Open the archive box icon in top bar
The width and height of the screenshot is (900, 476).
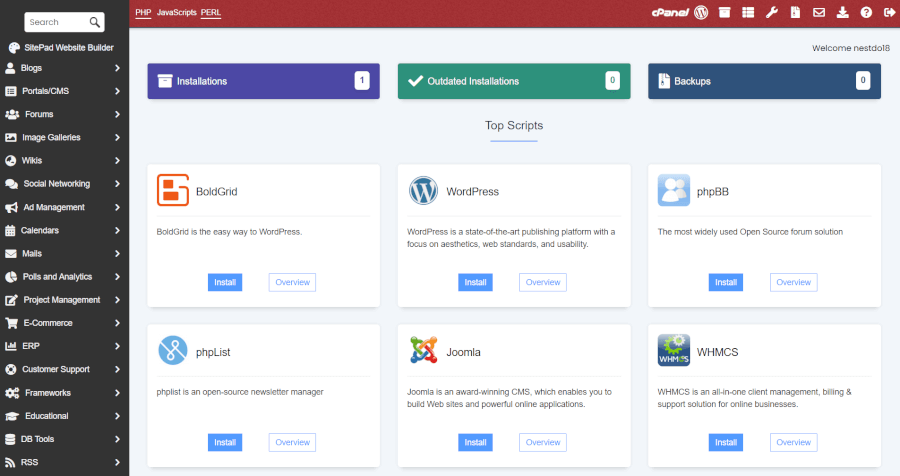click(x=724, y=12)
